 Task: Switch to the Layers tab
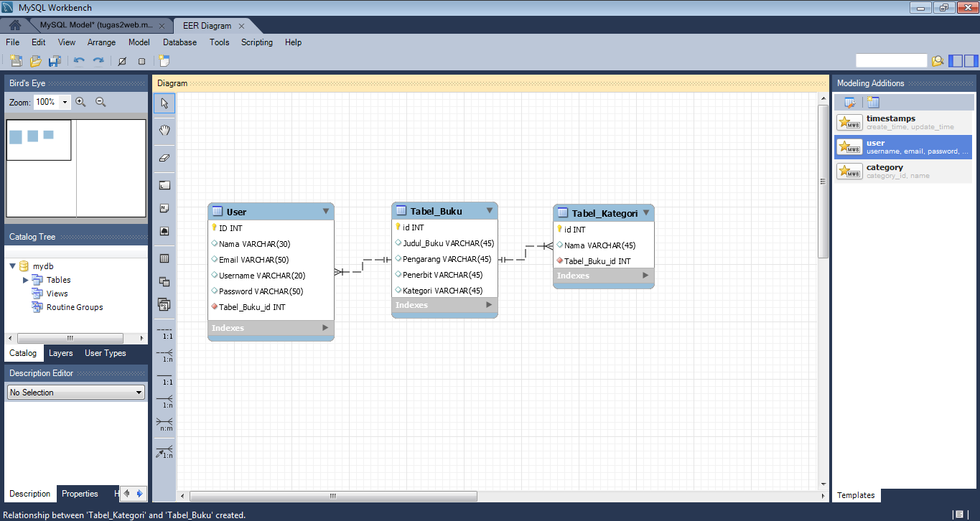pyautogui.click(x=61, y=352)
